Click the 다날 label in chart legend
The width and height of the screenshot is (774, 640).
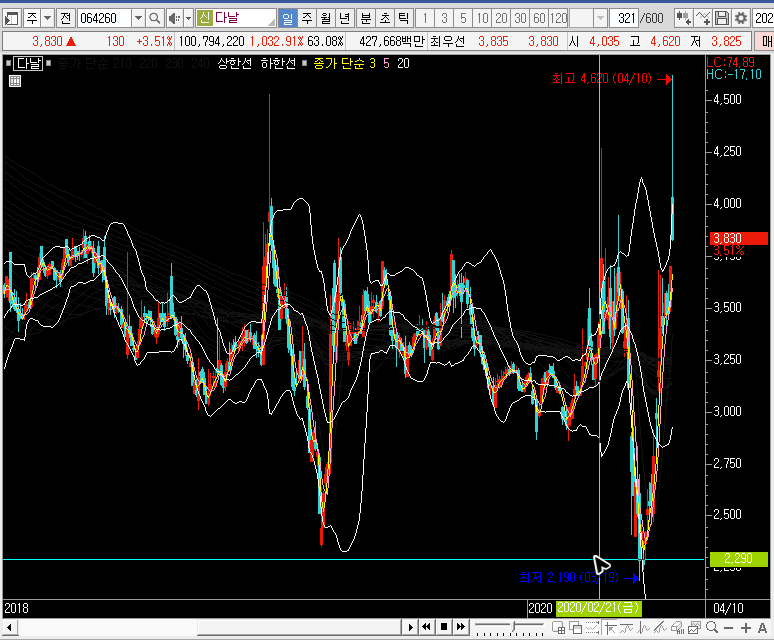pyautogui.click(x=28, y=63)
